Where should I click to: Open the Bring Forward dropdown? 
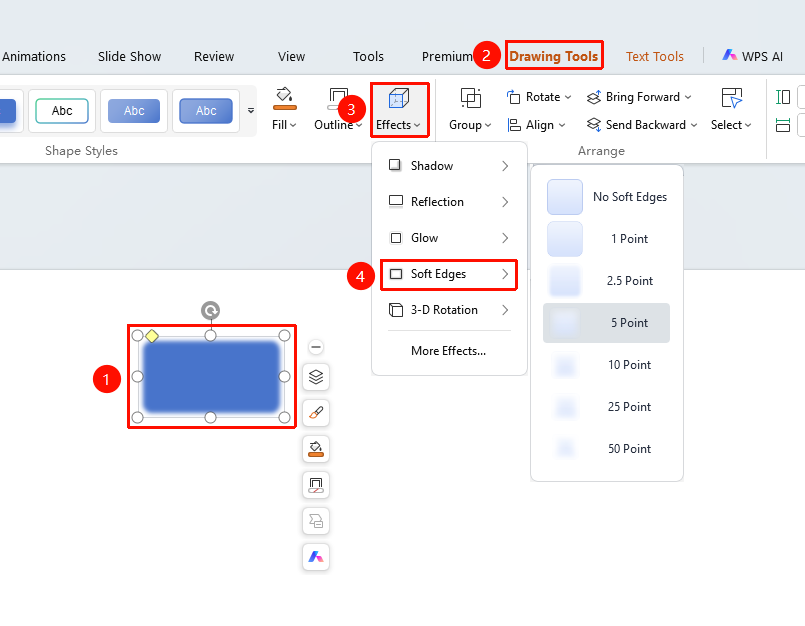pos(639,97)
